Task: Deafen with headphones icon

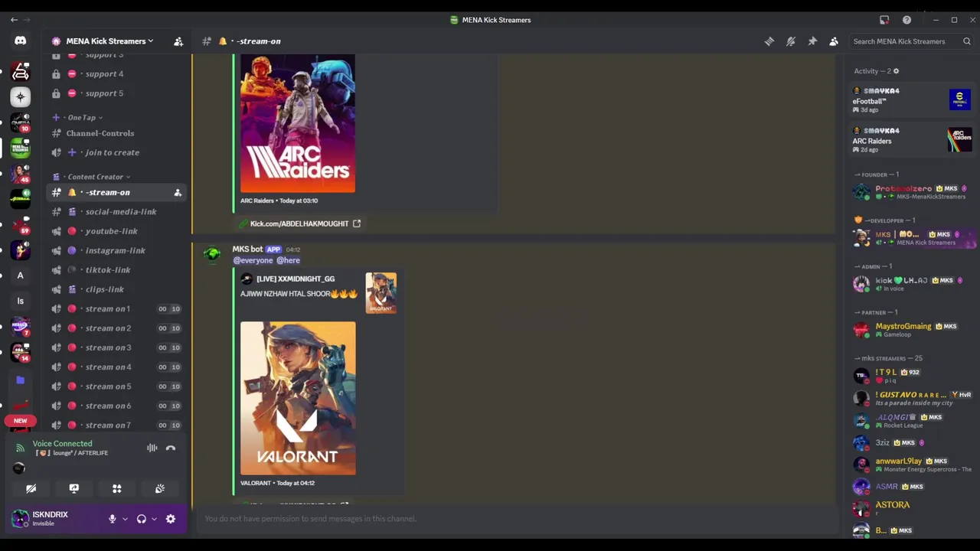Action: [x=142, y=519]
